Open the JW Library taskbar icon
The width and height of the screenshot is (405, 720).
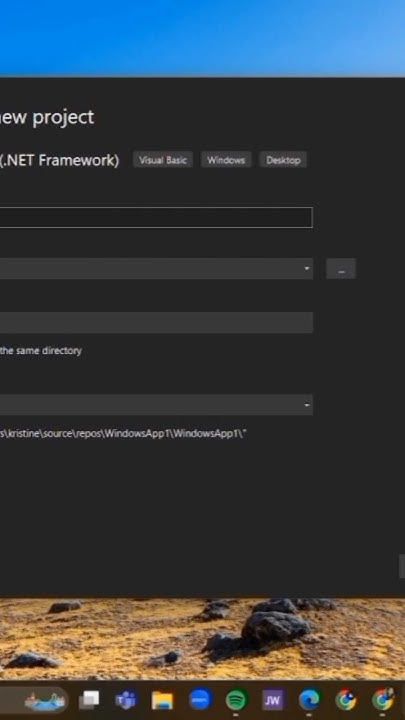(x=273, y=701)
